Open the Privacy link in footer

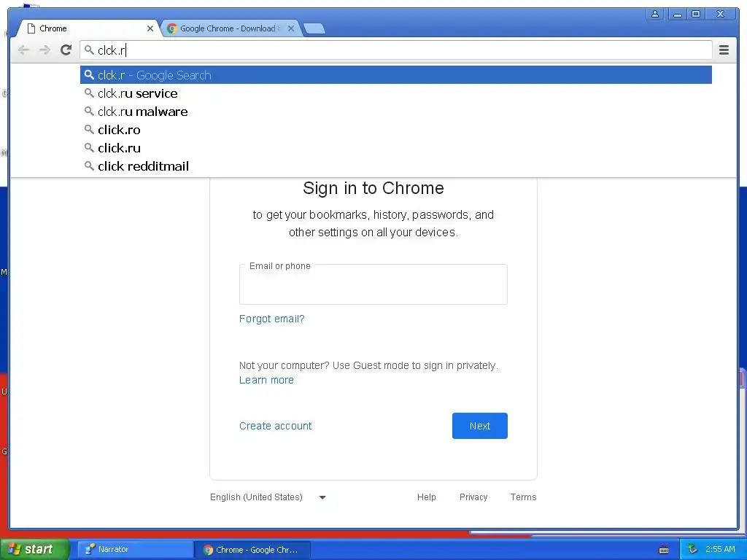coord(473,497)
